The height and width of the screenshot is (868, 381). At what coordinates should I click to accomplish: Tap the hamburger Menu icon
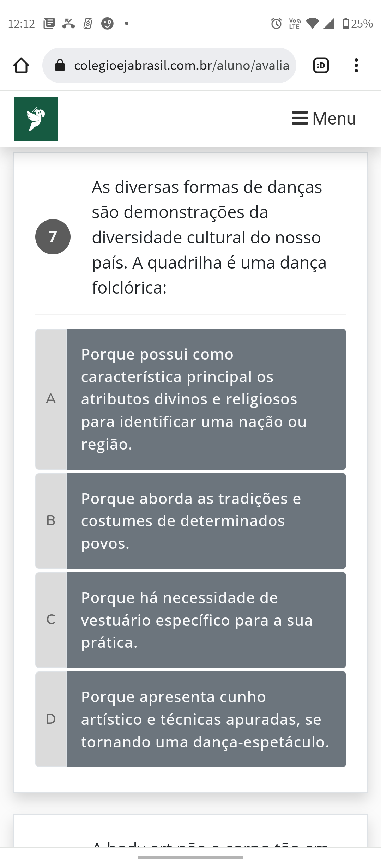(x=300, y=118)
